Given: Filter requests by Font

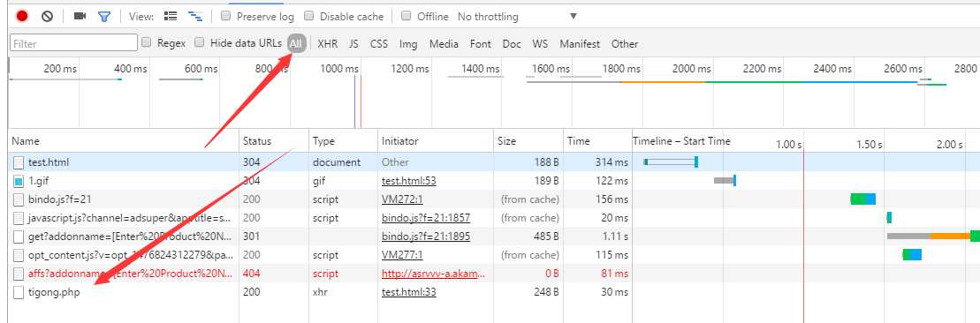Looking at the screenshot, I should pyautogui.click(x=481, y=44).
